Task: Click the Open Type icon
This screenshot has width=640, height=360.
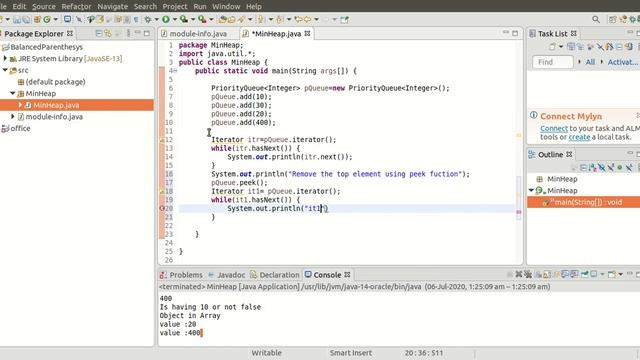Action: point(222,19)
